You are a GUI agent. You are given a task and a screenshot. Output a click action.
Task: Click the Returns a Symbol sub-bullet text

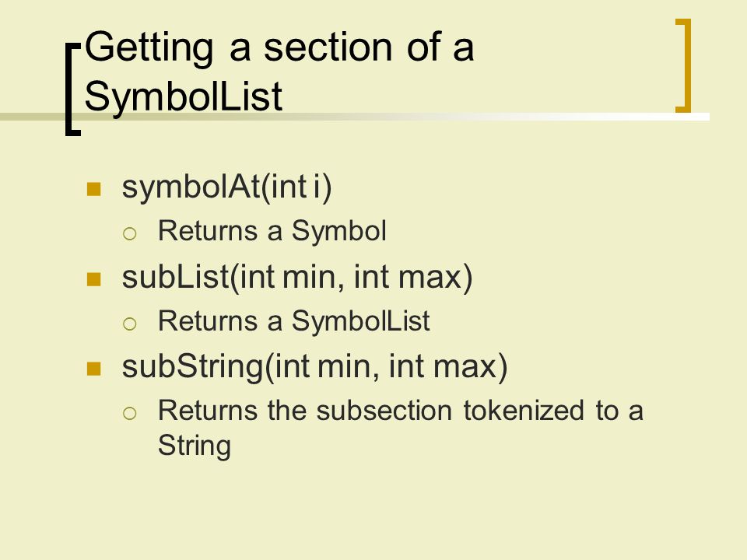tap(272, 232)
